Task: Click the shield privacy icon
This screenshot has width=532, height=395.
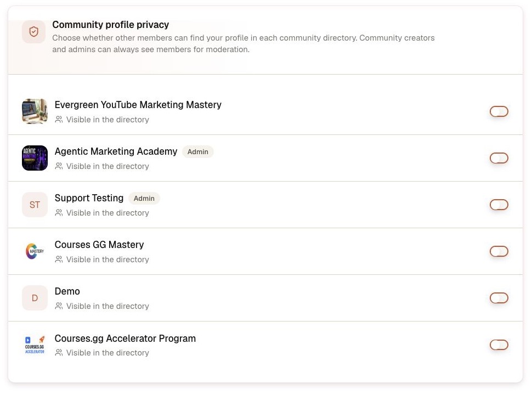Action: (33, 32)
